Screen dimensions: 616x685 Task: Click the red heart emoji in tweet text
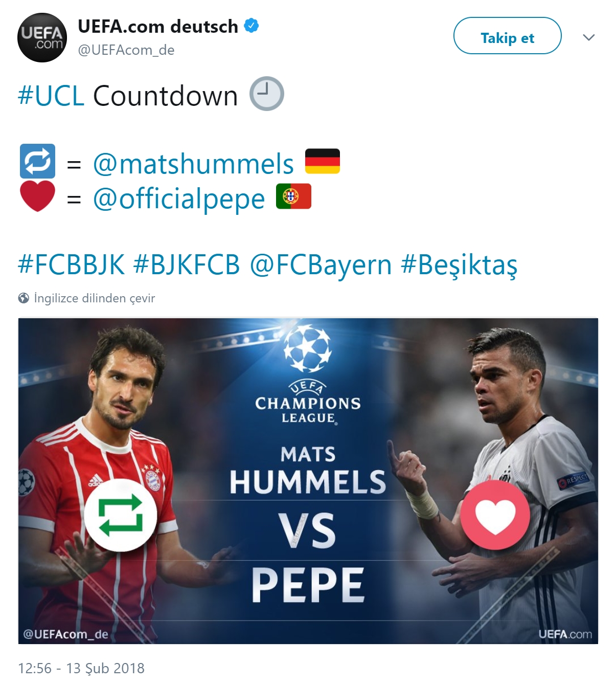[37, 196]
